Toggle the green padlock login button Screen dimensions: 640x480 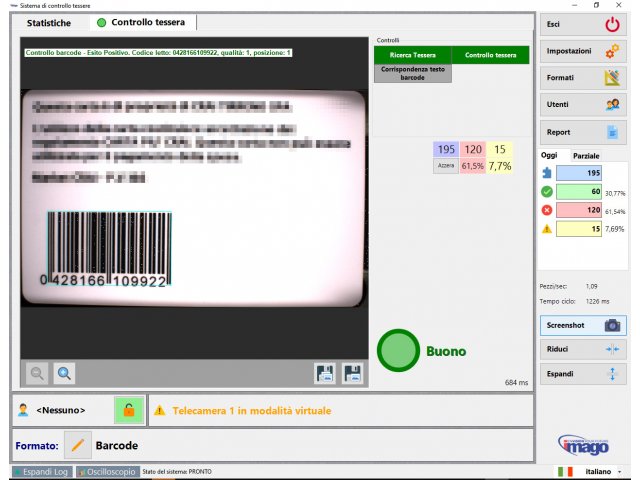[x=129, y=410]
